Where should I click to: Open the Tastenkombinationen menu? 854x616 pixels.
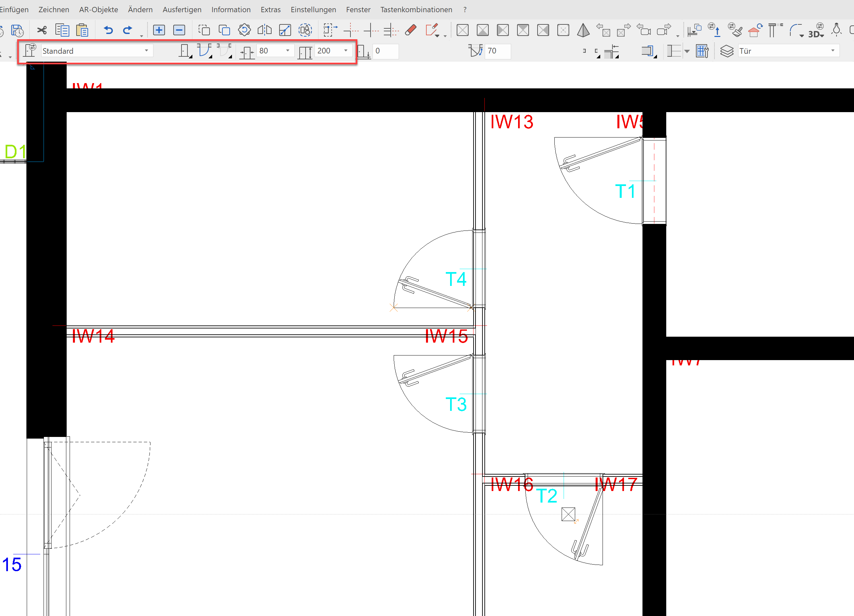416,10
